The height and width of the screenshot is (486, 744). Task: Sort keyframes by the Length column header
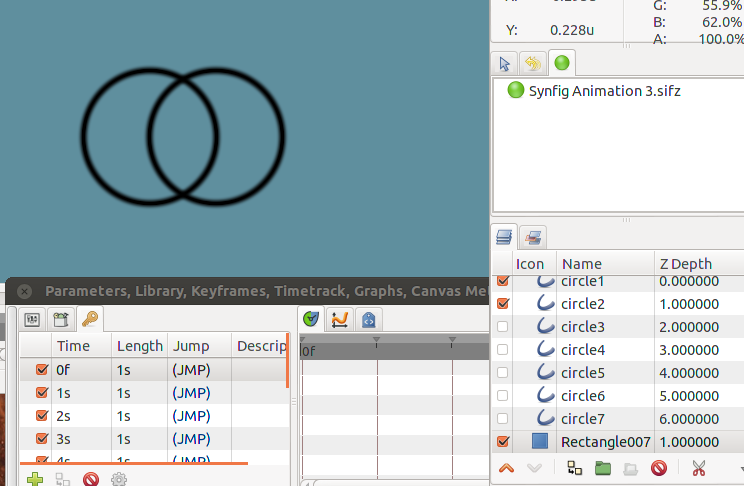click(x=140, y=346)
